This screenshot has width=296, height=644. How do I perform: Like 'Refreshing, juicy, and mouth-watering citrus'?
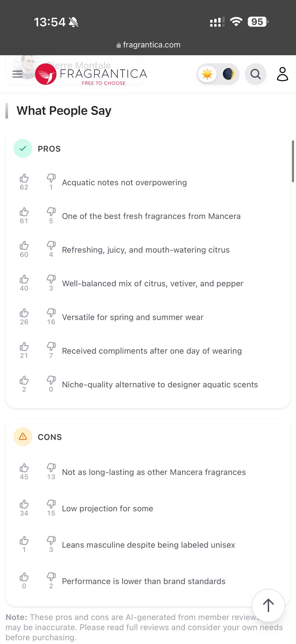pos(24,246)
